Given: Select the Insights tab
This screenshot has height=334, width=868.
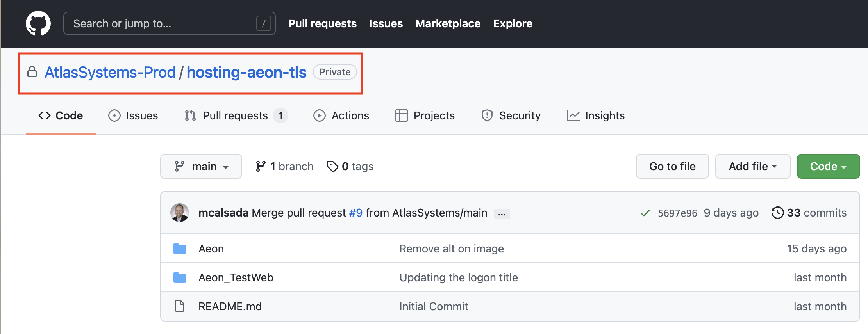Looking at the screenshot, I should click(x=596, y=116).
